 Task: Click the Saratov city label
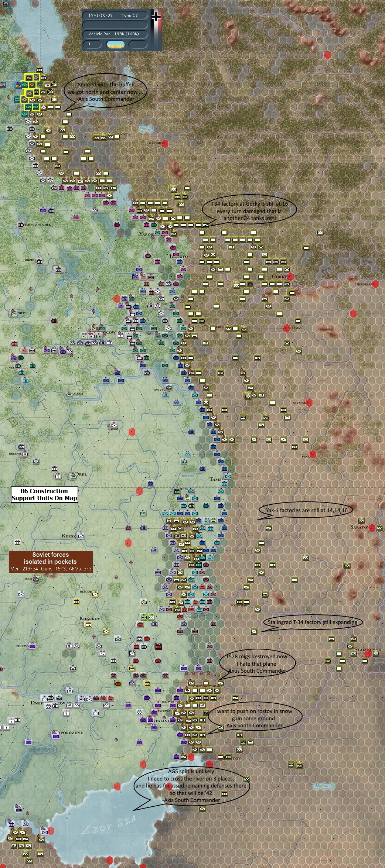[360, 527]
